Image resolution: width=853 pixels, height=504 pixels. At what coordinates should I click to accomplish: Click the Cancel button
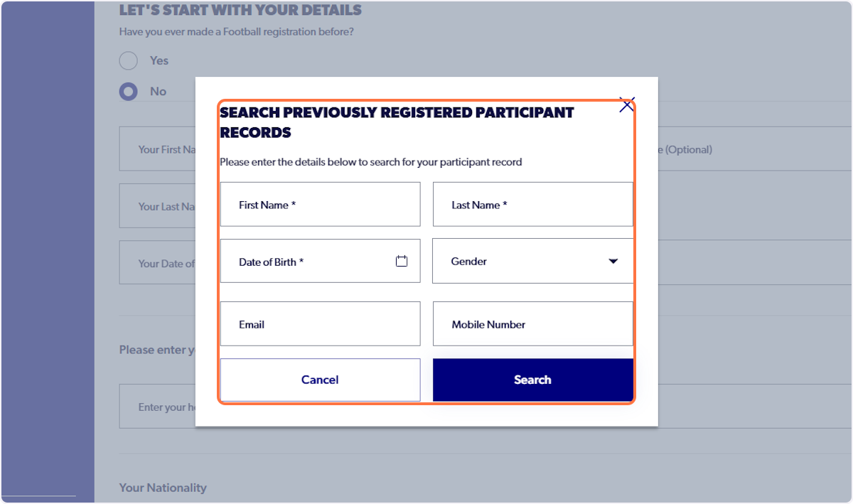pos(320,379)
